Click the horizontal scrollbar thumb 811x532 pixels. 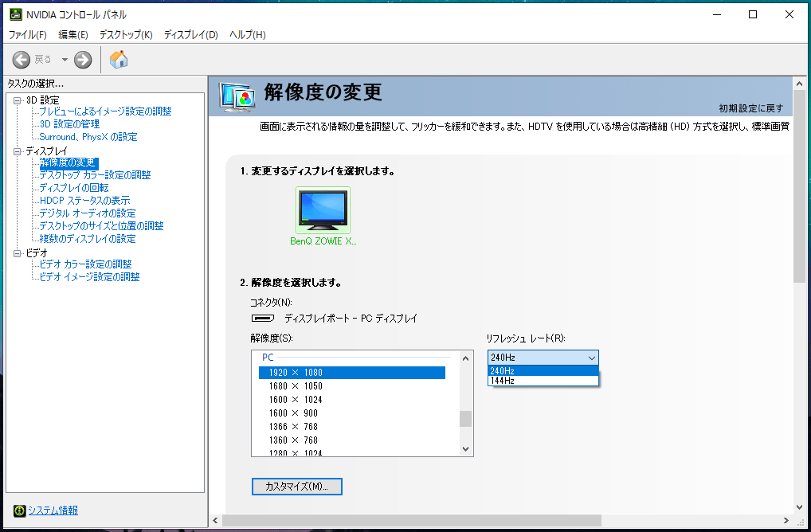click(x=412, y=521)
